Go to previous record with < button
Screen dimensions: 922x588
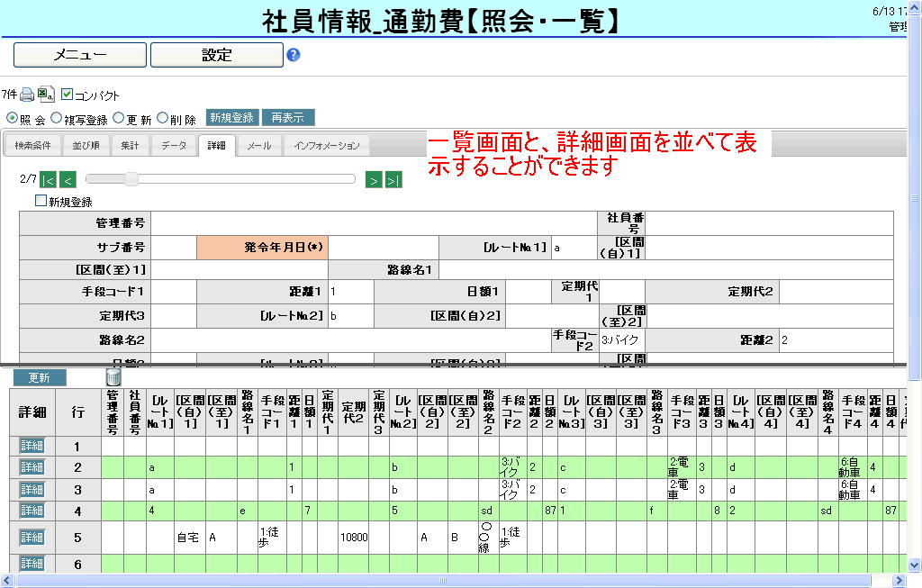tap(68, 180)
